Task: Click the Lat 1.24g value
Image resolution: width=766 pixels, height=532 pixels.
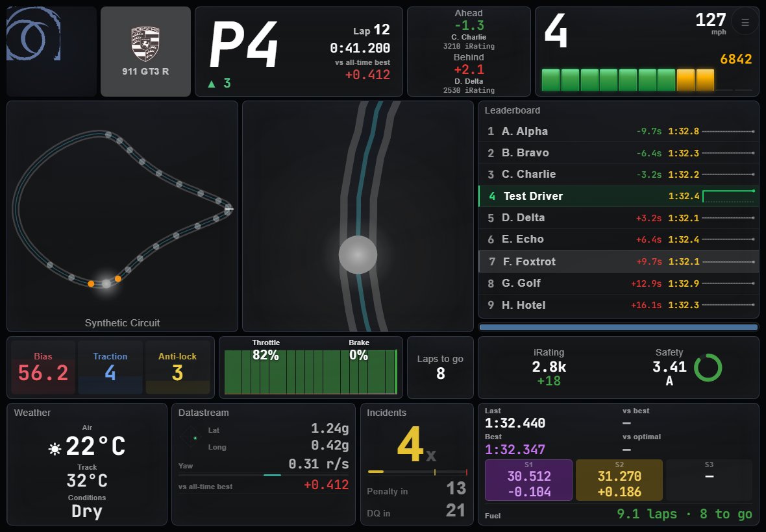Action: tap(330, 429)
